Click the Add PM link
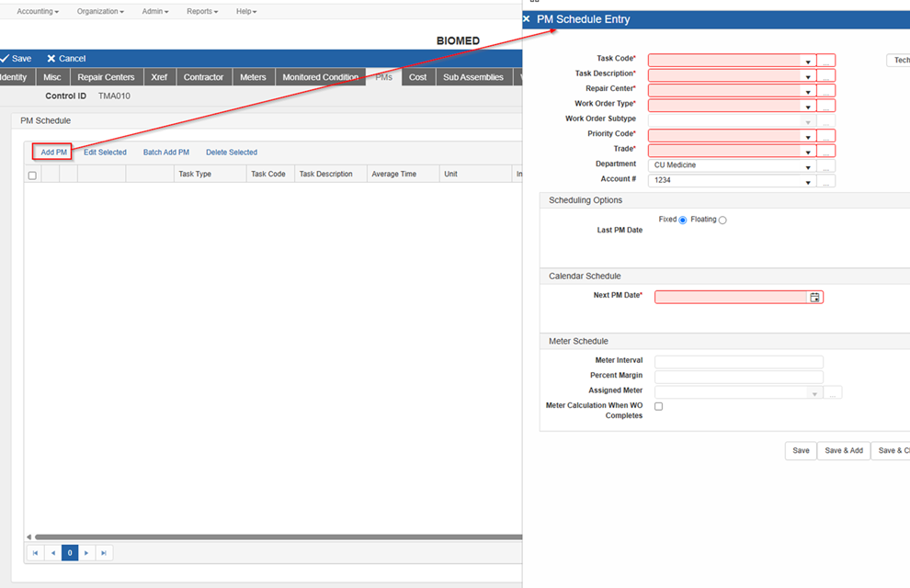Viewport: 910px width, 588px height. (x=53, y=152)
